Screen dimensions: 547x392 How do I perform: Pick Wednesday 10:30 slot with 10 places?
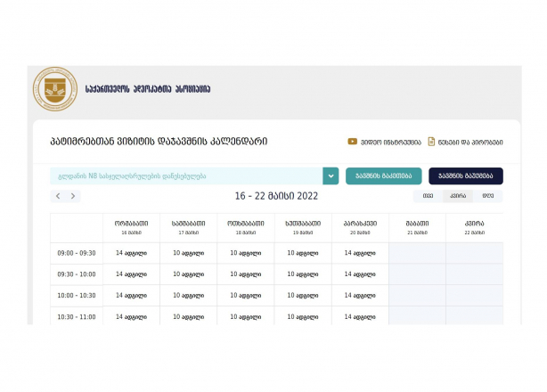pos(246,316)
